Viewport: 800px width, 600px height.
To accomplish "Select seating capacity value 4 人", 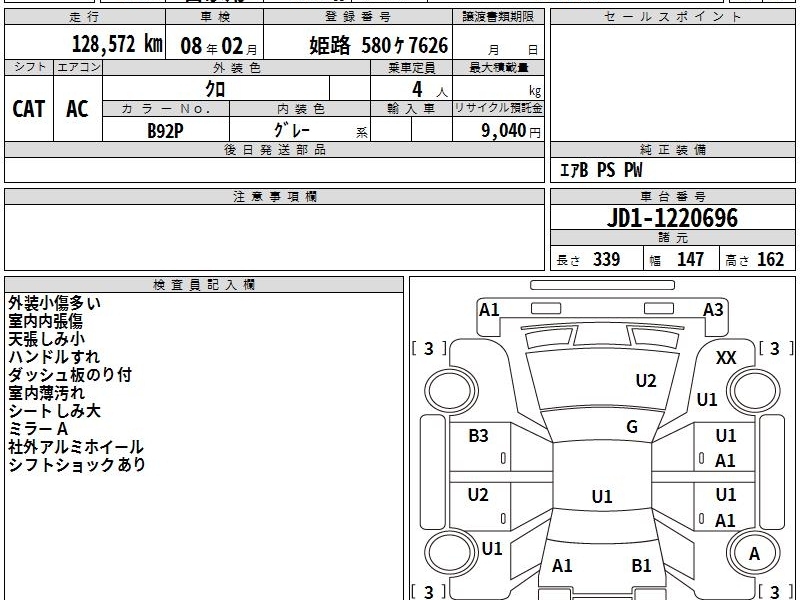I will tap(430, 90).
